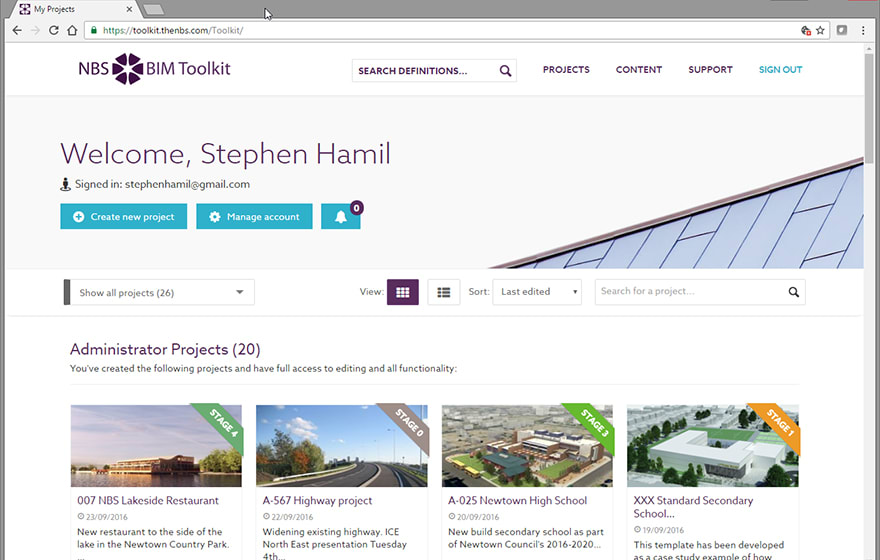Open Show all projects (26) dropdown
880x560 pixels.
point(159,292)
